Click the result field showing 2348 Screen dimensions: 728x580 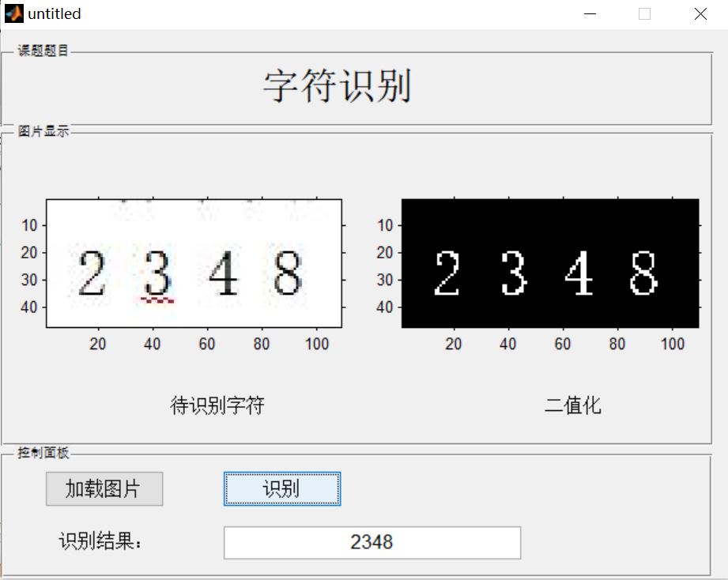point(372,542)
